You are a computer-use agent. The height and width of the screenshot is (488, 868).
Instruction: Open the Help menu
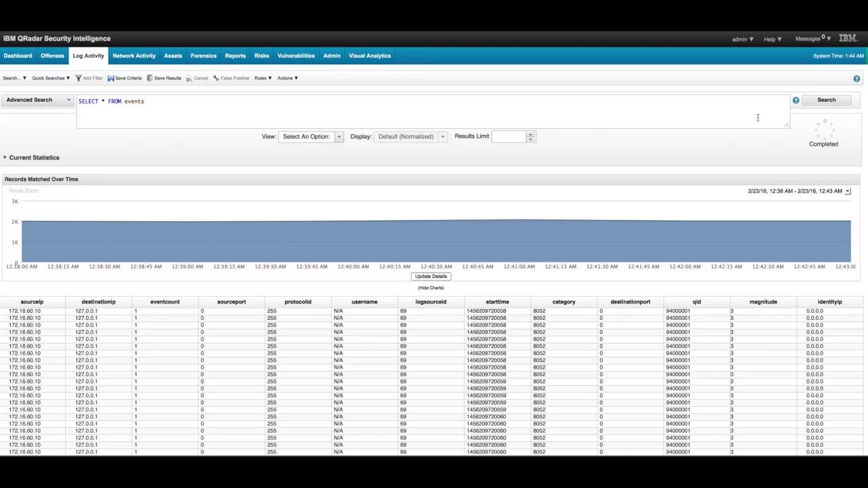coord(772,39)
